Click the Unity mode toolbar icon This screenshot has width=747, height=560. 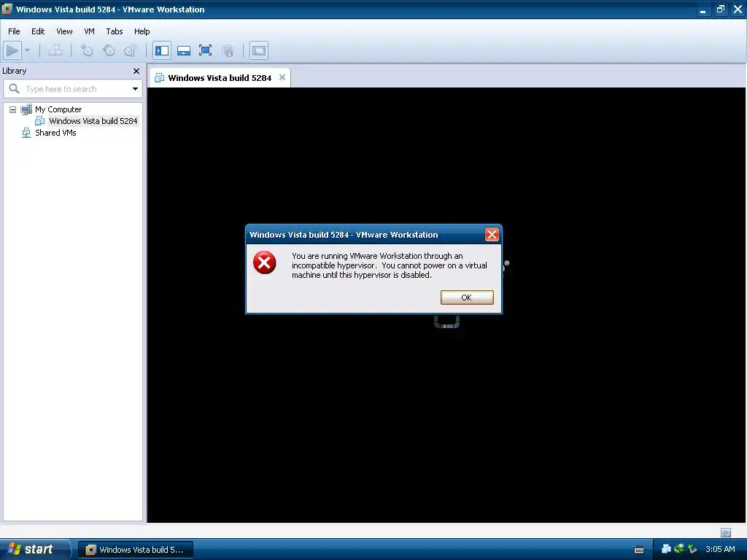click(x=228, y=50)
